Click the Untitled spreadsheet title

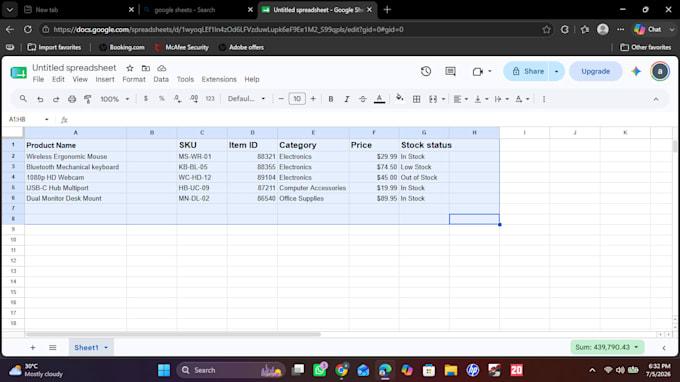[74, 68]
